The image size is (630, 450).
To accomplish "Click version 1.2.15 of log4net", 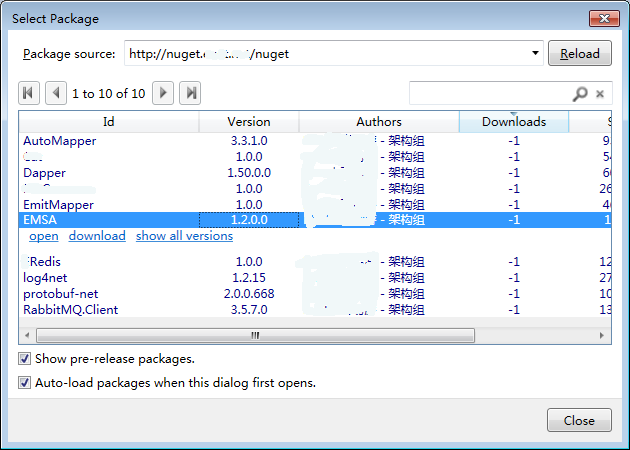I will [x=249, y=278].
